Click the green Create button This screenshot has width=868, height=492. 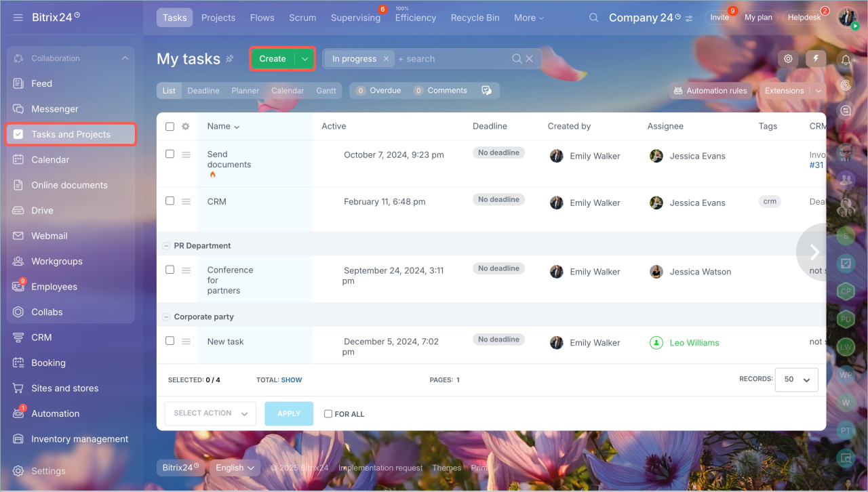coord(273,59)
